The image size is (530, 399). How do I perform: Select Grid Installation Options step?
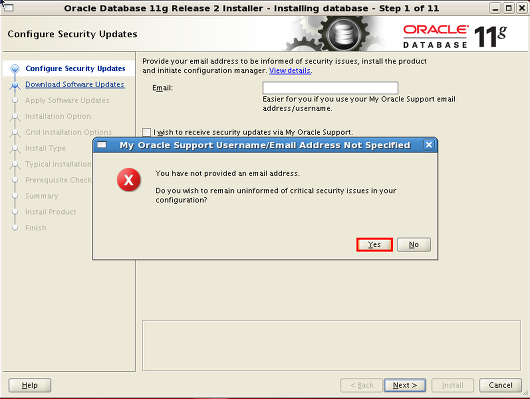(69, 132)
